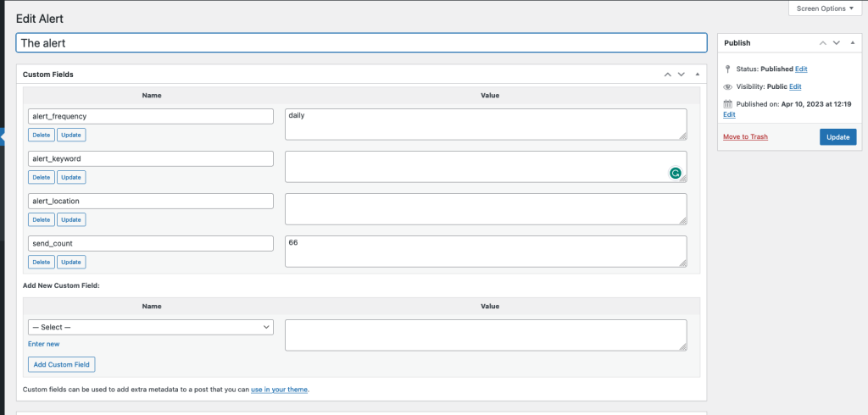Screen dimensions: 868x415
Task: Click the blue Update publish button
Action: [837, 137]
